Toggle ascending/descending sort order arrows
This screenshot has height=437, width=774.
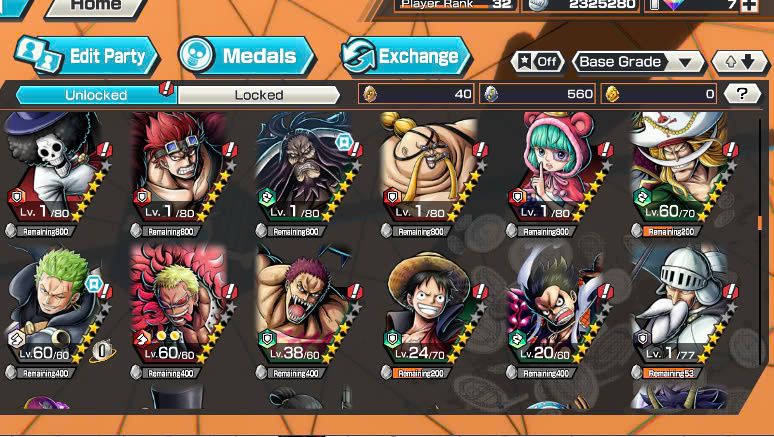[x=740, y=62]
